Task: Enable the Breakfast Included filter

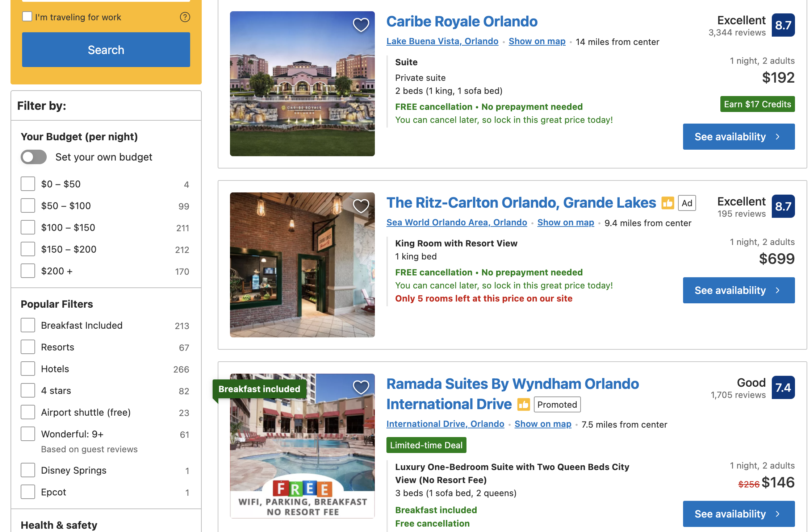Action: coord(28,325)
